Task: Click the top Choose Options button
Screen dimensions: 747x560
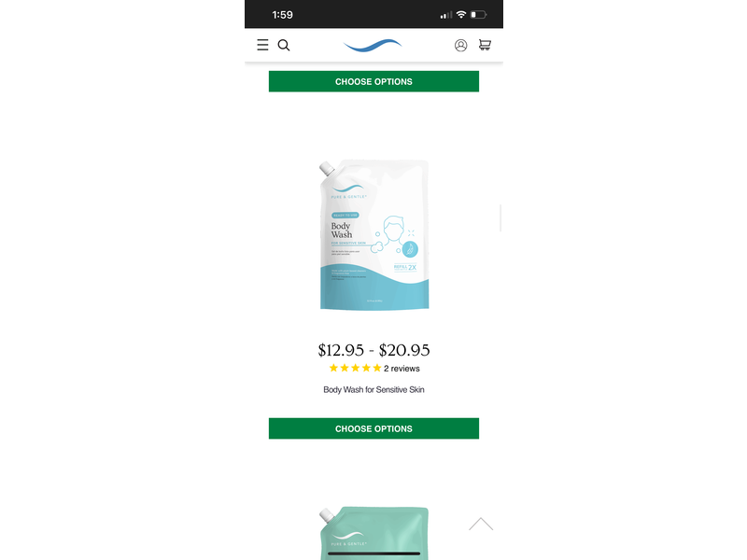Action: [x=373, y=81]
